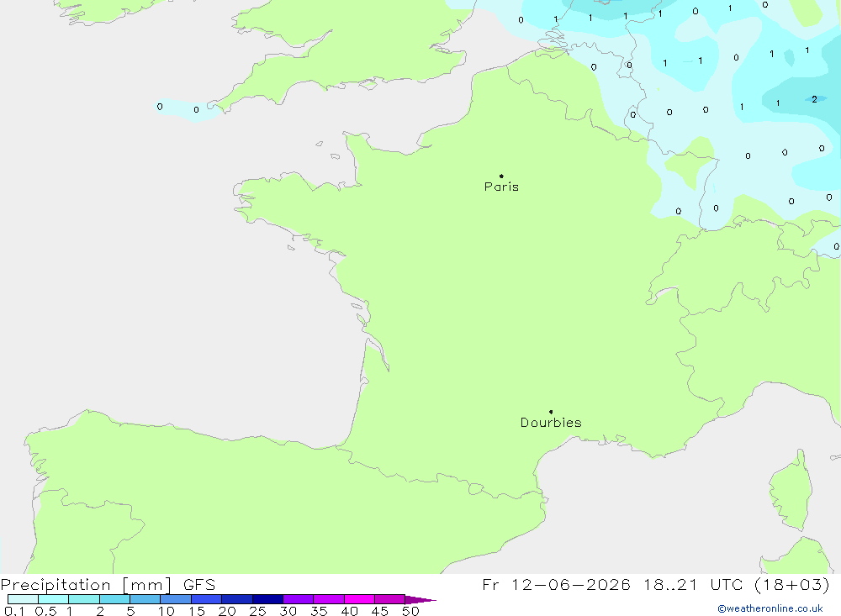Image resolution: width=841 pixels, height=616 pixels.
Task: Click the map precipitation value '2'
Action: 814,99
